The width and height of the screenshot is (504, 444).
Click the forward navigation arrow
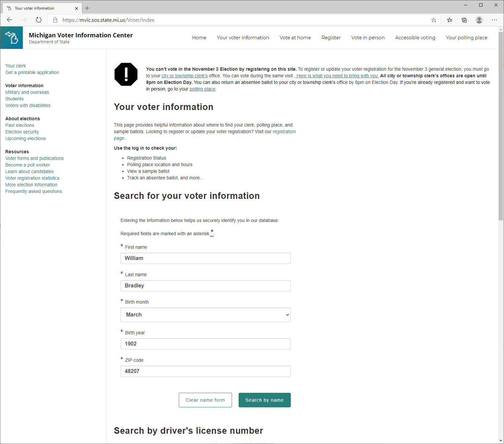(24, 20)
